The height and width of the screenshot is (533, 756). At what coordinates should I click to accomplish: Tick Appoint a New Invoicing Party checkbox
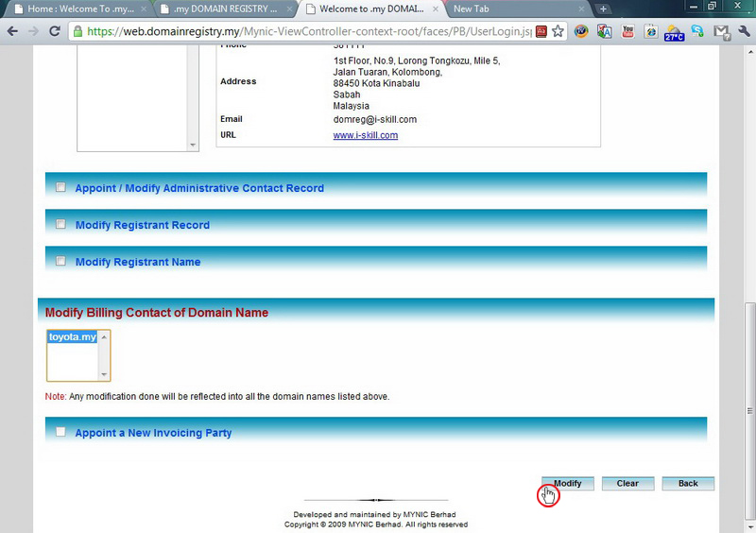click(x=60, y=432)
